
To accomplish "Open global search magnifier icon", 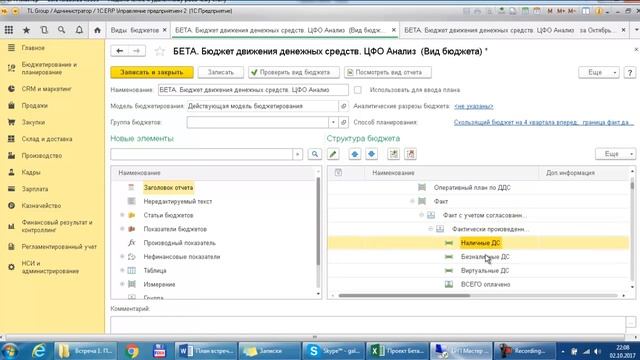I will pyautogui.click(x=61, y=30).
